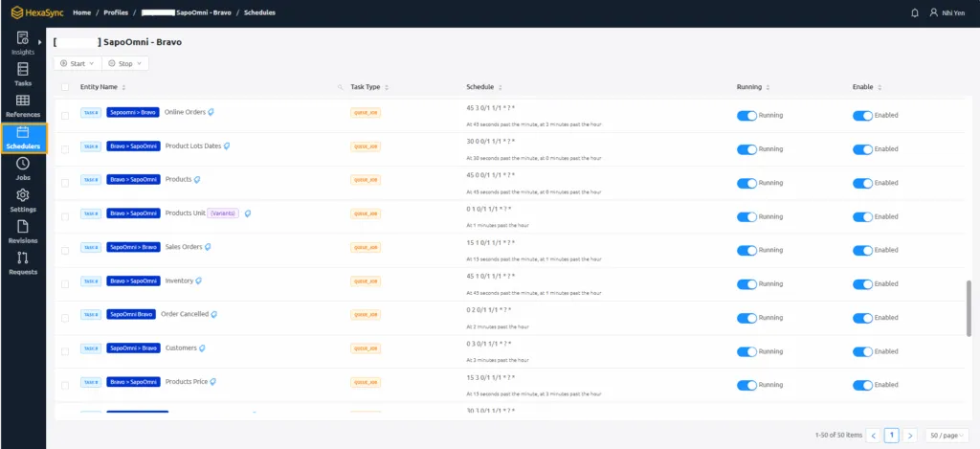Open the Settings sidebar section
This screenshot has width=980, height=449.
[x=23, y=200]
